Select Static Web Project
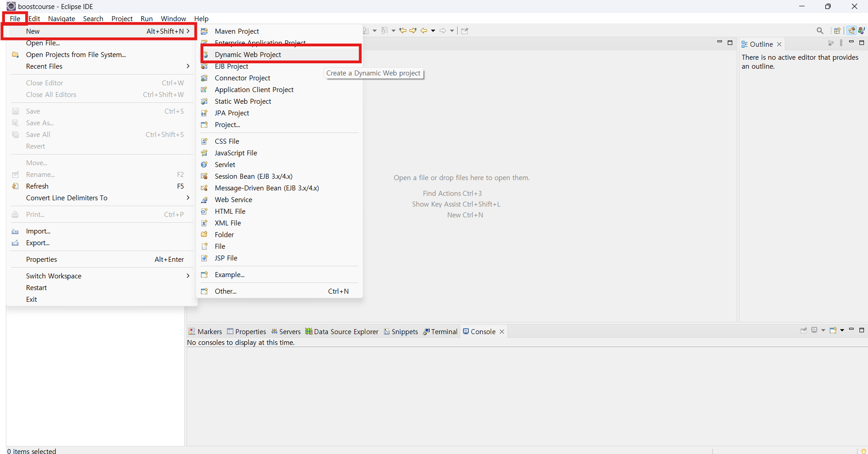 click(x=279, y=101)
